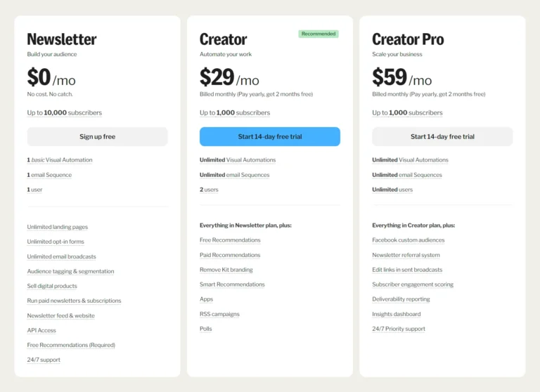Select Audience tagging & segmentation link
This screenshot has width=540, height=392.
coord(70,271)
